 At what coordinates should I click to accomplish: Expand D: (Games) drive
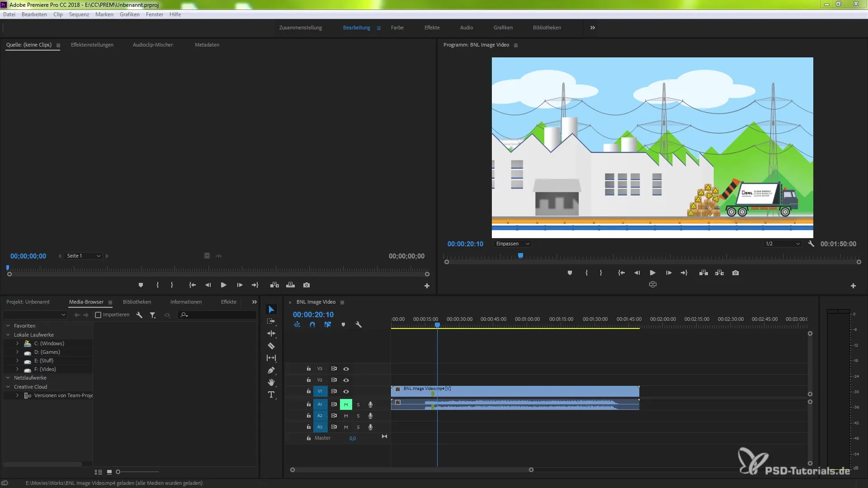point(17,352)
